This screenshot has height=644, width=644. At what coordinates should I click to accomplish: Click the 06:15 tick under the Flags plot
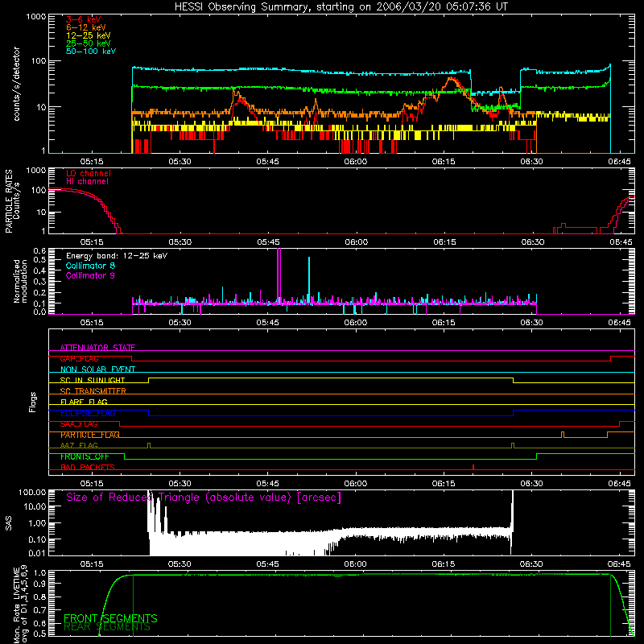click(x=444, y=484)
